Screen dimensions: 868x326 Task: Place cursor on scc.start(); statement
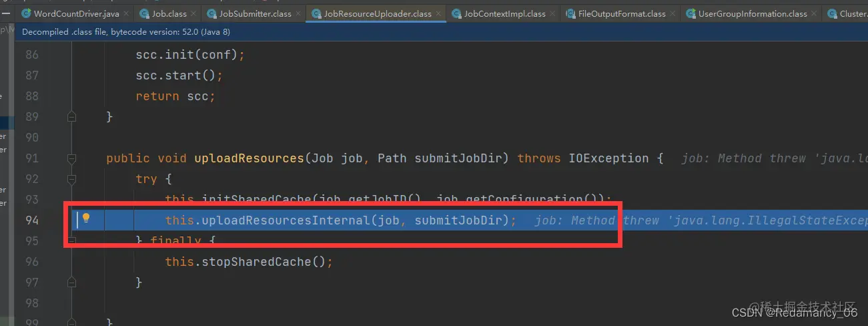[179, 75]
